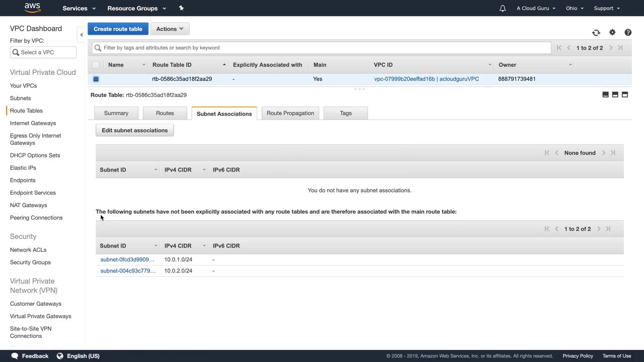
Task: Open the acloudguruVPC VPC ID link
Action: (426, 79)
